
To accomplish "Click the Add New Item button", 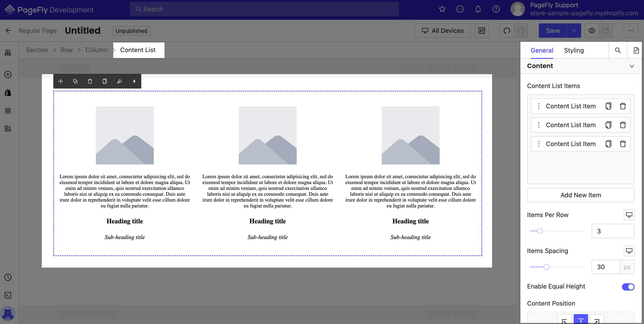I will (x=580, y=195).
